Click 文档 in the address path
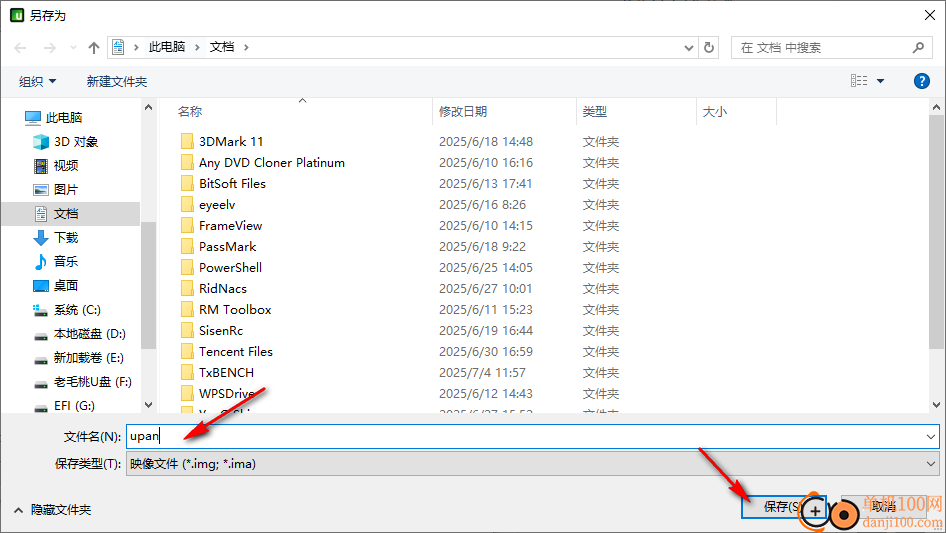This screenshot has height=533, width=946. tap(221, 47)
